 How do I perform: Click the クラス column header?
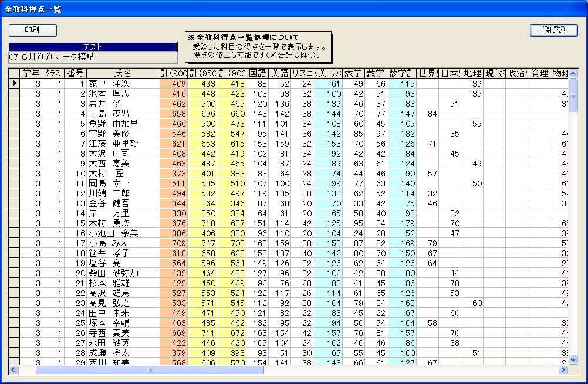pyautogui.click(x=52, y=73)
